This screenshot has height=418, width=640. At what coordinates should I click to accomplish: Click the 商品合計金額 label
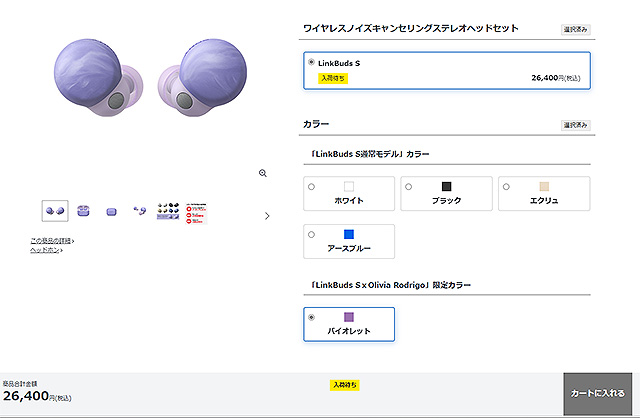[20, 384]
